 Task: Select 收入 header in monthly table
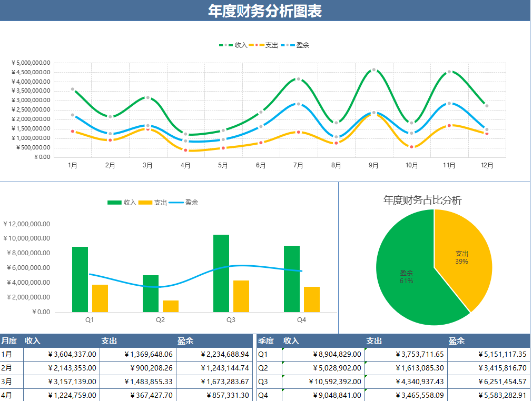[x=62, y=340]
